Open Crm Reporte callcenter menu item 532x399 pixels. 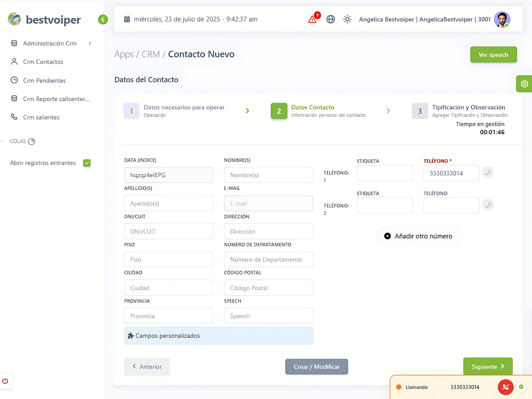56,99
